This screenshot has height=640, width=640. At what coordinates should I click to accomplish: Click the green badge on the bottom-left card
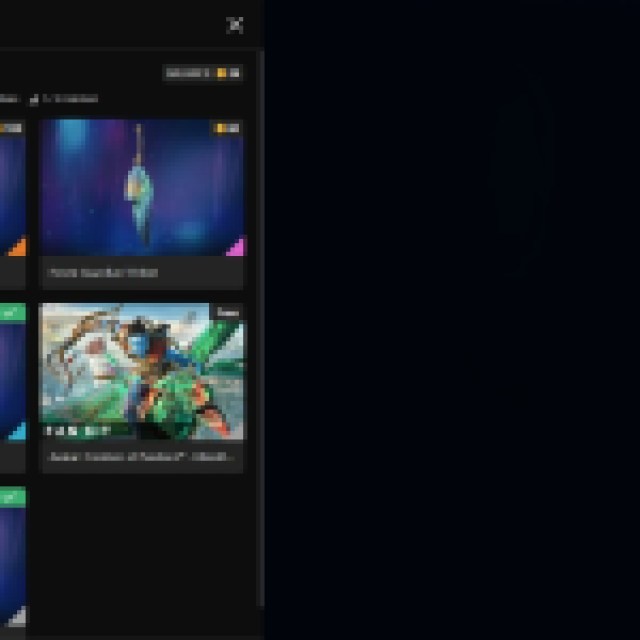11,497
